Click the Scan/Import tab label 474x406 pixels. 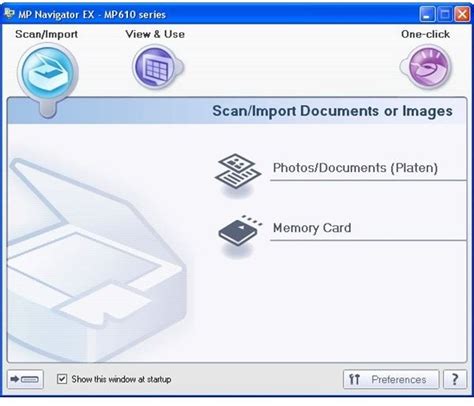(46, 34)
